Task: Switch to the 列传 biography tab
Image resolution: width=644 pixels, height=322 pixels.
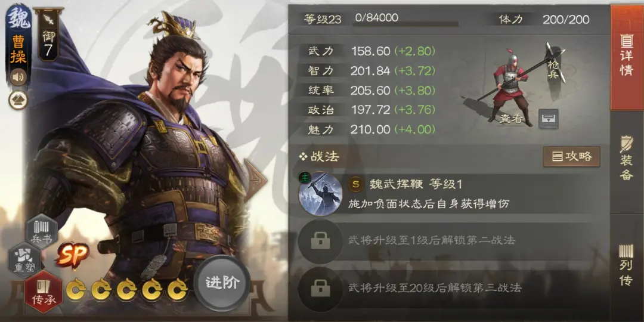Action: coord(627,265)
